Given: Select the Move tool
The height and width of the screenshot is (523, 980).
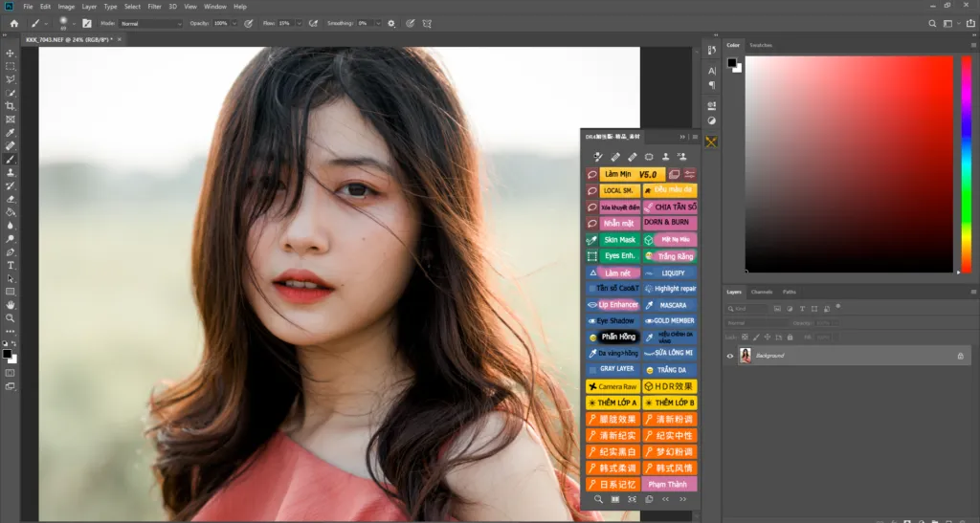Looking at the screenshot, I should pyautogui.click(x=11, y=54).
